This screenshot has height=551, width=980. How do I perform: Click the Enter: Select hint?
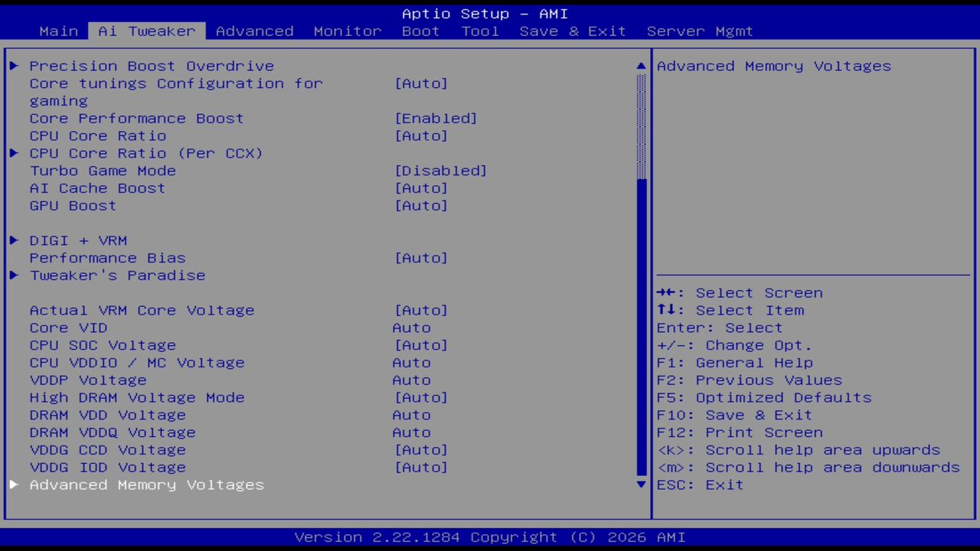[x=720, y=328]
